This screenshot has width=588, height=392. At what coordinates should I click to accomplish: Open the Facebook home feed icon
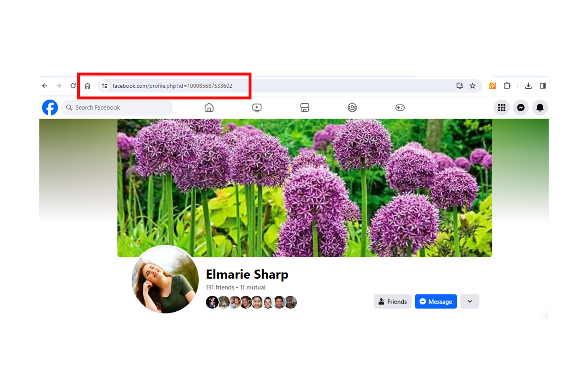click(x=209, y=107)
